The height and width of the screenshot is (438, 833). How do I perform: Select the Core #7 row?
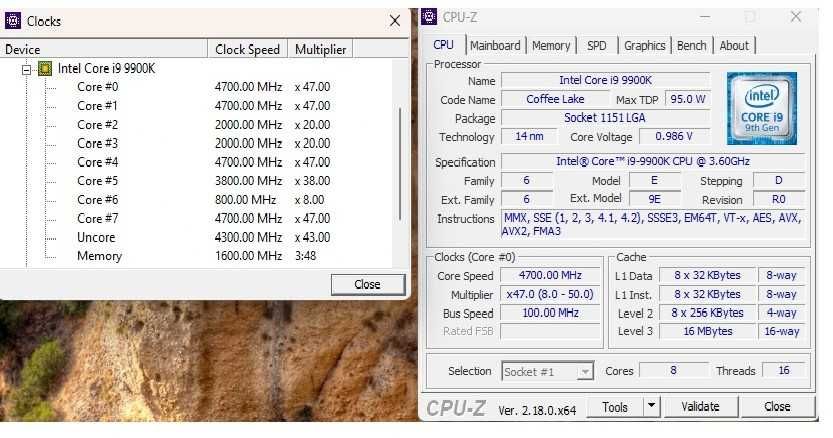98,218
